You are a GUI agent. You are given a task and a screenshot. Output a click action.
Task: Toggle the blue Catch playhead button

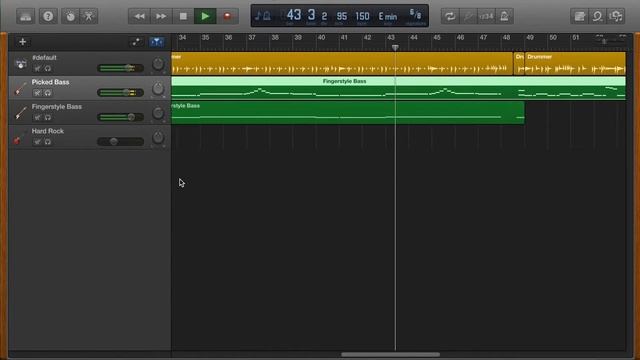[x=156, y=42]
